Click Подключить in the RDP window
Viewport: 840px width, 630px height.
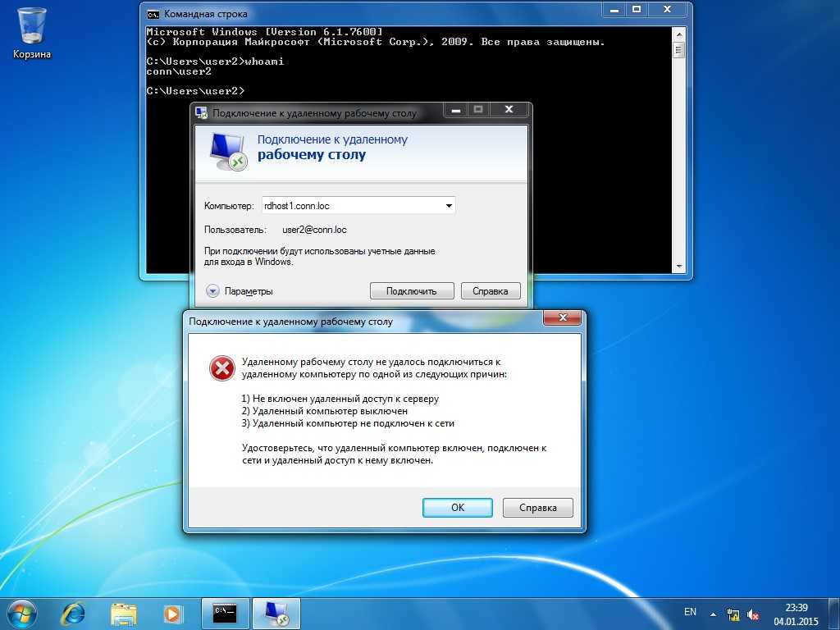[412, 291]
